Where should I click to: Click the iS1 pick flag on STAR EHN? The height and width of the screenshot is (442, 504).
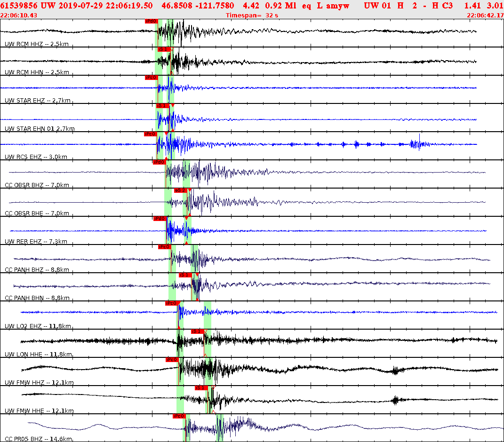162,106
